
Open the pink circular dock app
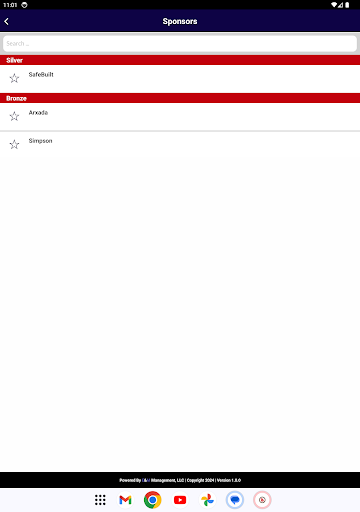pos(262,500)
